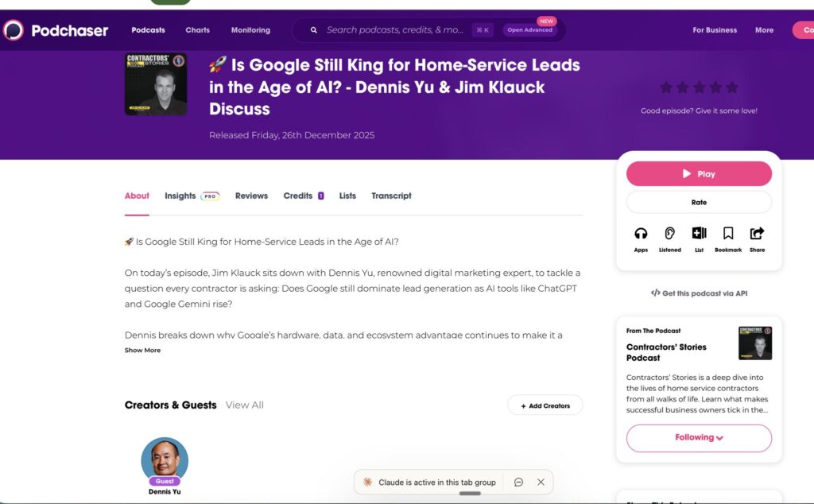Click the podcast search input field
Viewport: 814px width, 504px height.
click(x=394, y=30)
